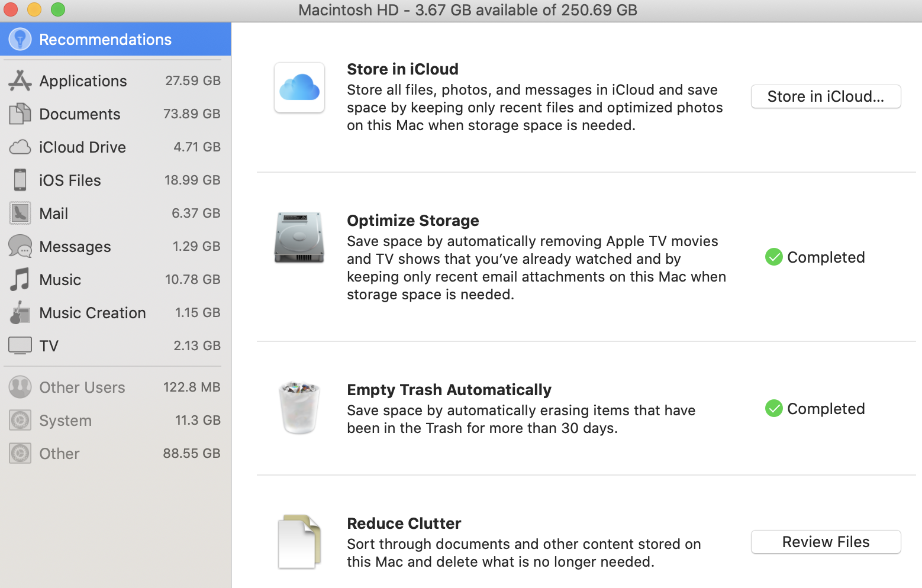The height and width of the screenshot is (588, 922).
Task: Click the System label in the sidebar
Action: pyautogui.click(x=66, y=421)
